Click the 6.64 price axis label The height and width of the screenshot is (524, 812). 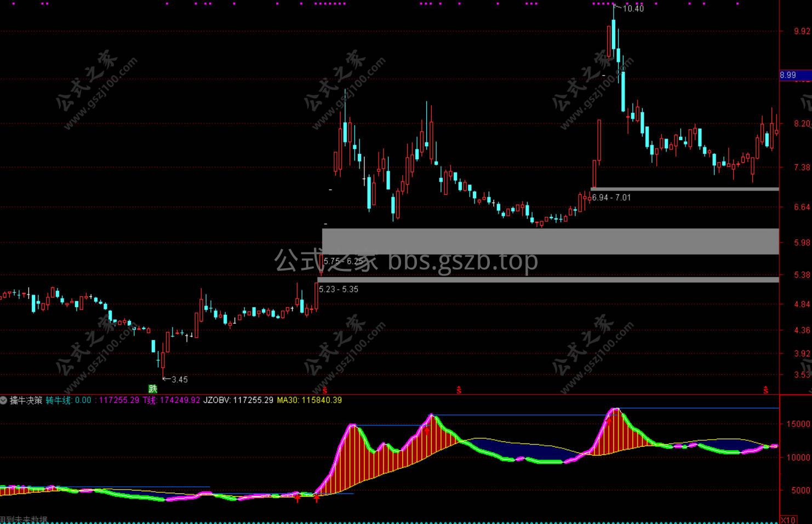pyautogui.click(x=802, y=207)
